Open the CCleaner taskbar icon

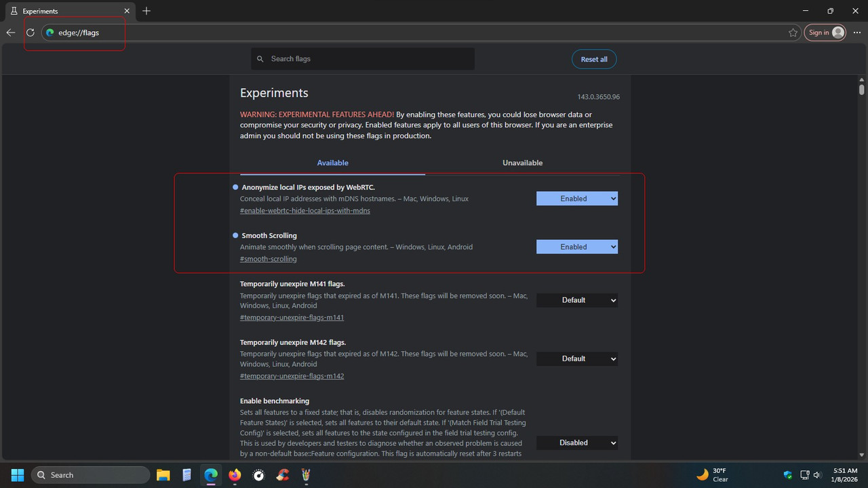click(x=282, y=475)
